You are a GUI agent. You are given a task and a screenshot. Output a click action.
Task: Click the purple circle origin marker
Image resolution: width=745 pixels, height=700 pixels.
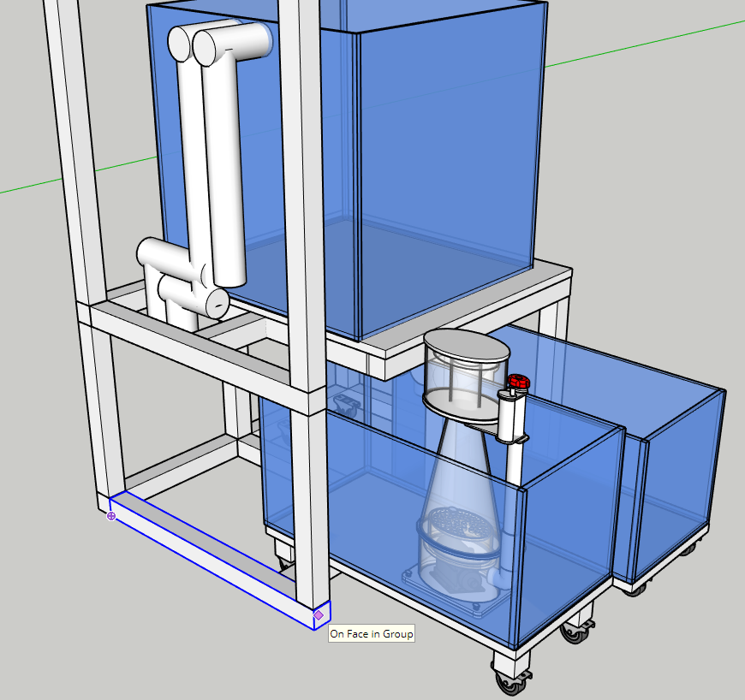tap(111, 516)
